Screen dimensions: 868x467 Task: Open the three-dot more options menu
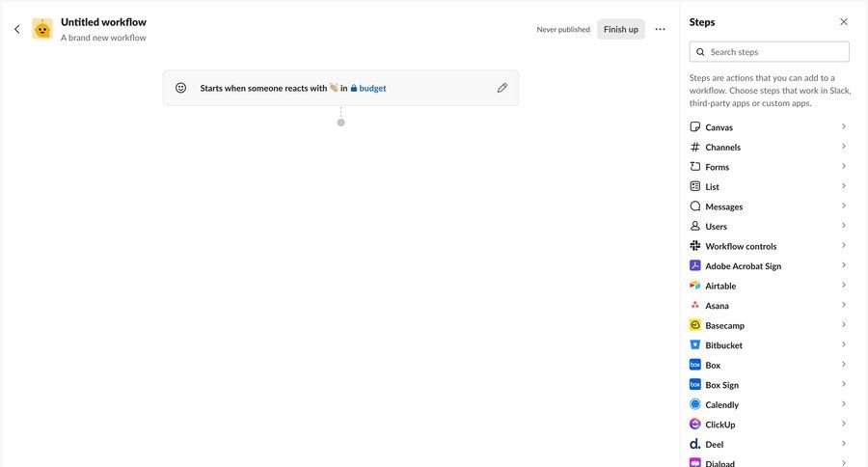660,29
